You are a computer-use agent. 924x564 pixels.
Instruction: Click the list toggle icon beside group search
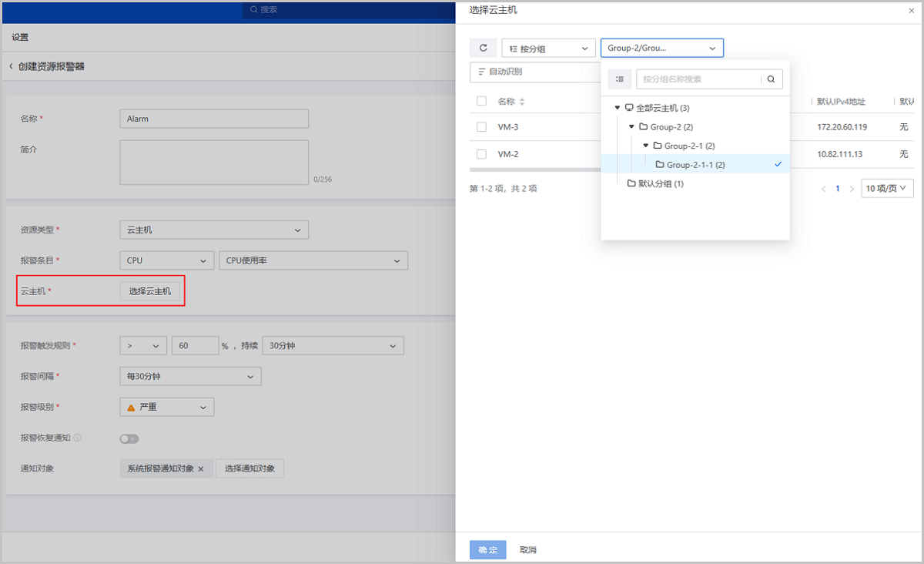pyautogui.click(x=620, y=79)
